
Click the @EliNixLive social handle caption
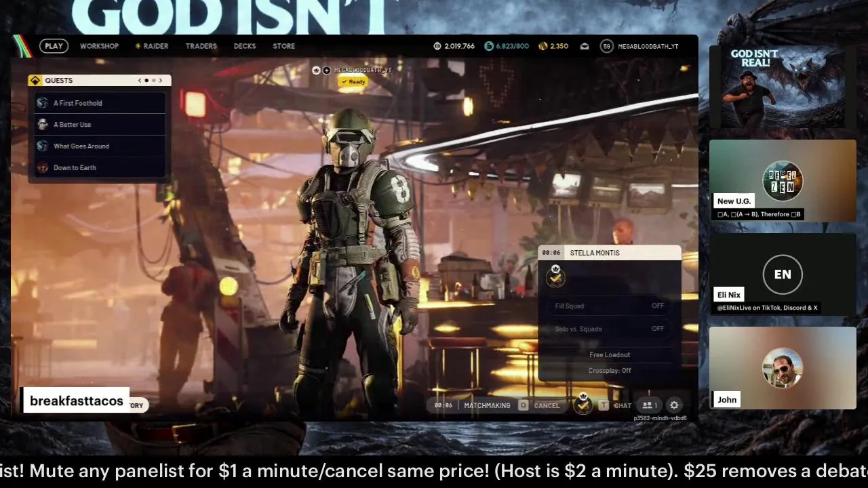click(x=767, y=308)
